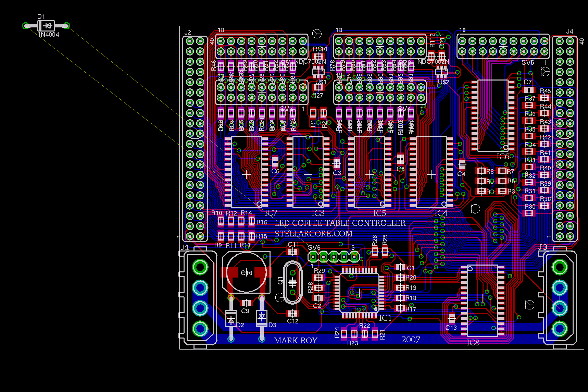Click the C6 capacitor label

[275, 171]
